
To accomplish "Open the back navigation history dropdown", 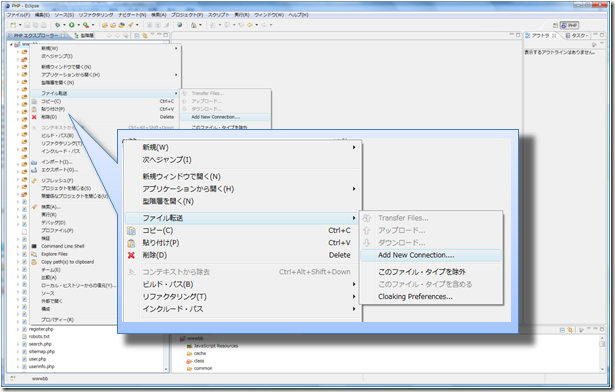I will coord(257,25).
